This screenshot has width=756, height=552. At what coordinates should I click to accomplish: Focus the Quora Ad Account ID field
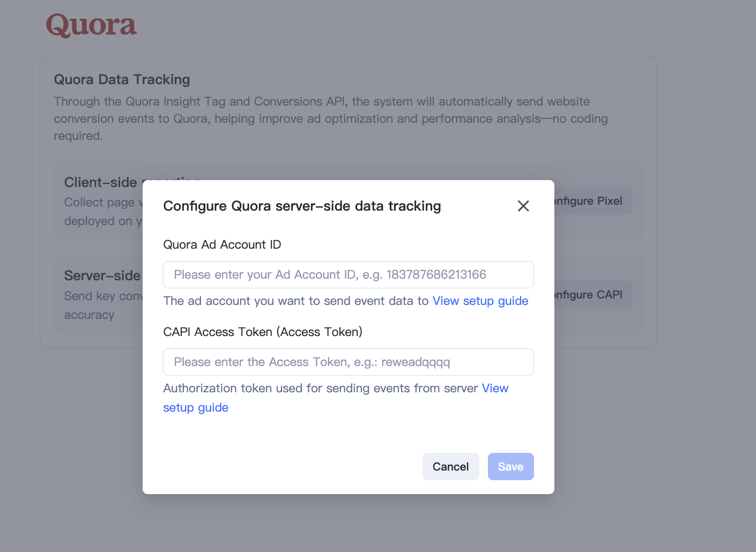348,274
